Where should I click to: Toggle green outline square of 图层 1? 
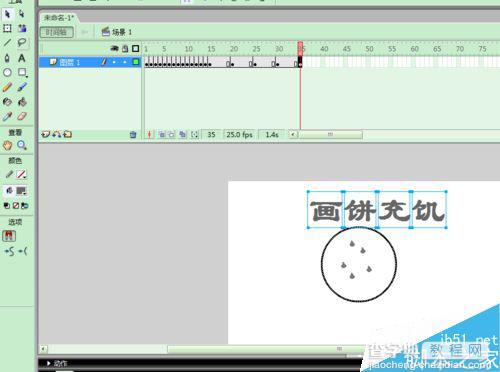tap(136, 62)
